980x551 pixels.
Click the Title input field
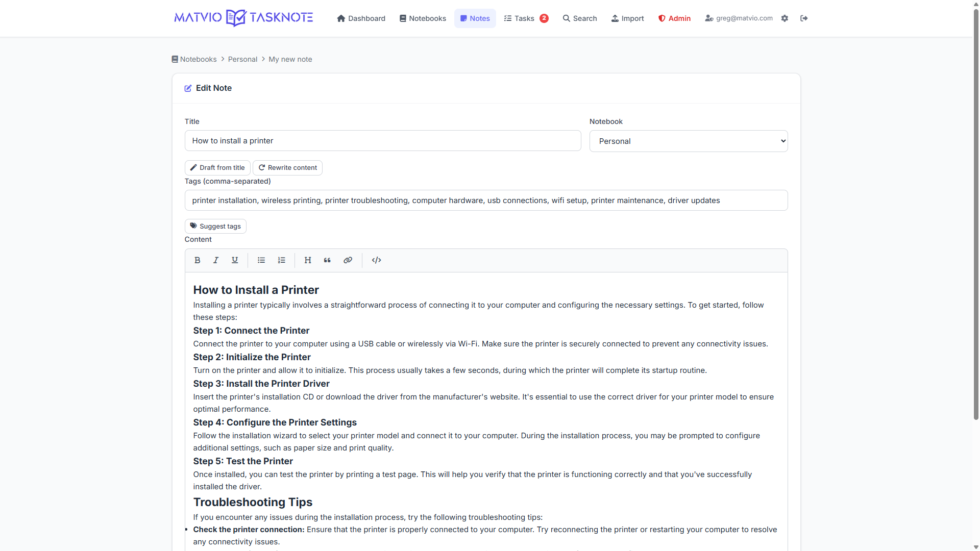point(383,141)
